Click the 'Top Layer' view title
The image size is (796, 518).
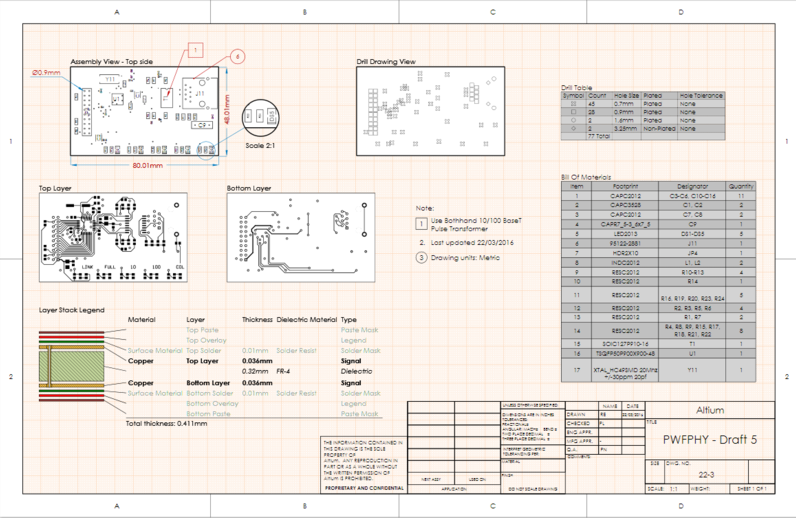pos(55,188)
